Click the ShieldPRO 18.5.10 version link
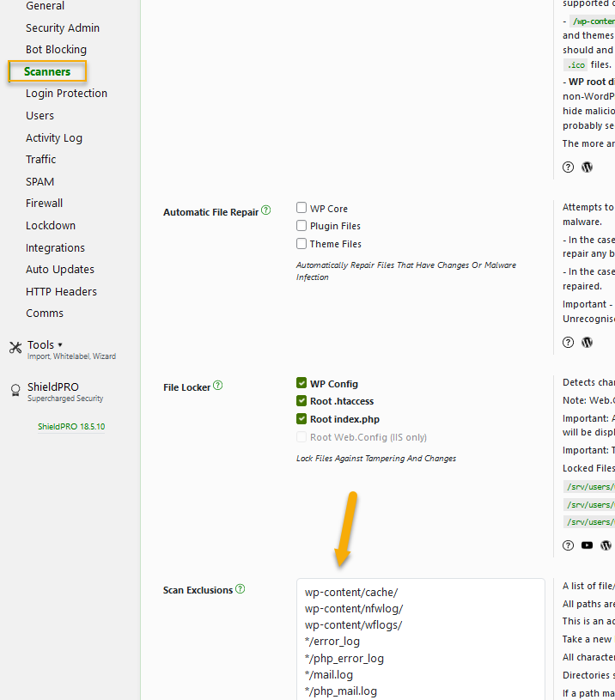The image size is (615, 700). (71, 426)
